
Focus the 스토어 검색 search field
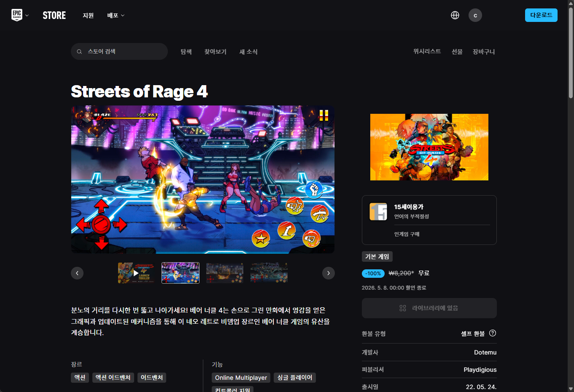[119, 51]
